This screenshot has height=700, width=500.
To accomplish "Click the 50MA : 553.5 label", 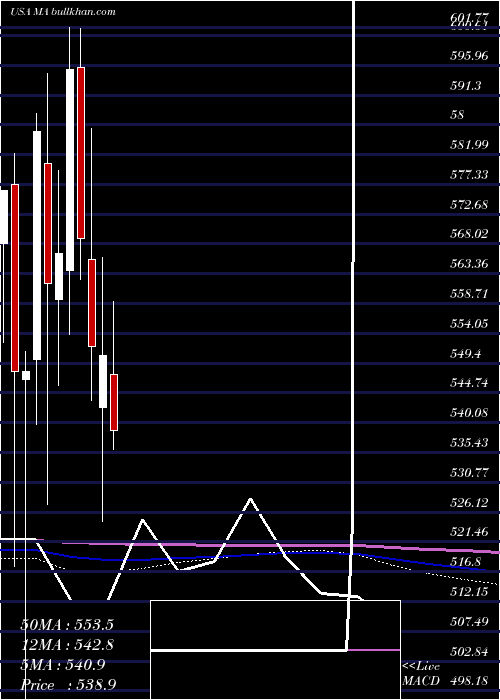I will (67, 625).
